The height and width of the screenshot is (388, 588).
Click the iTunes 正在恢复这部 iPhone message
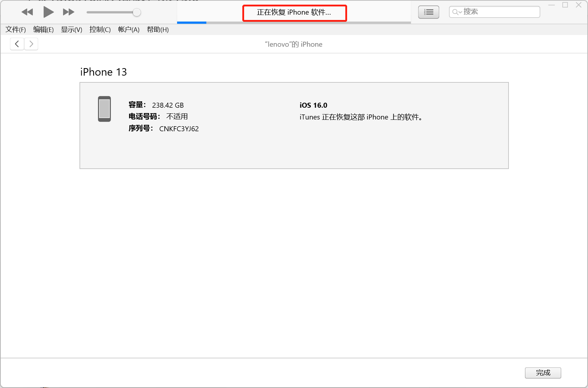point(361,117)
